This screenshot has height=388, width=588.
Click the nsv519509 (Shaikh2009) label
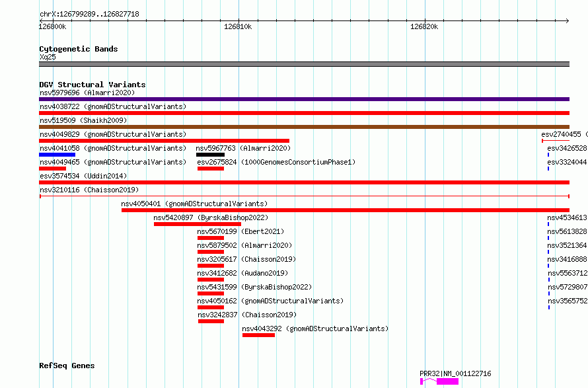click(x=83, y=120)
